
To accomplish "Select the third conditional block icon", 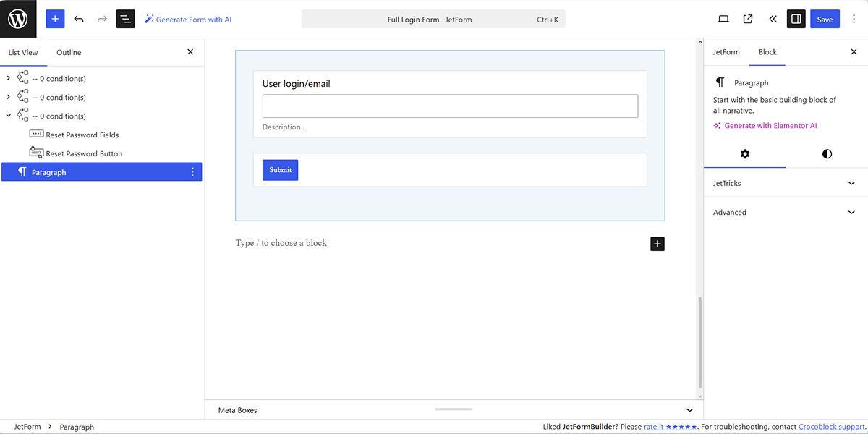I will 22,116.
